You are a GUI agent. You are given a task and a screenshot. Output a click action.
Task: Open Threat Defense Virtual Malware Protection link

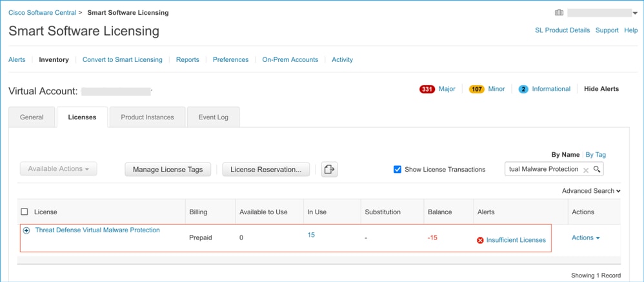tap(97, 230)
